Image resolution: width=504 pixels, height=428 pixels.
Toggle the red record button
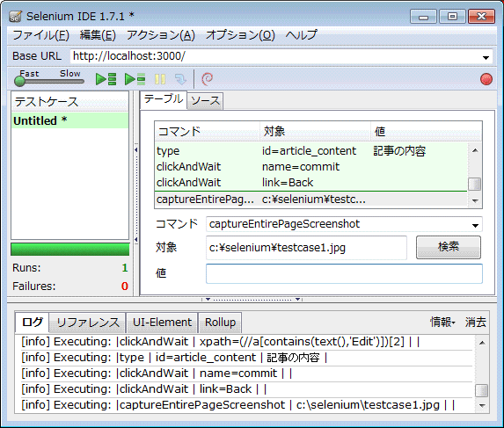[x=486, y=79]
